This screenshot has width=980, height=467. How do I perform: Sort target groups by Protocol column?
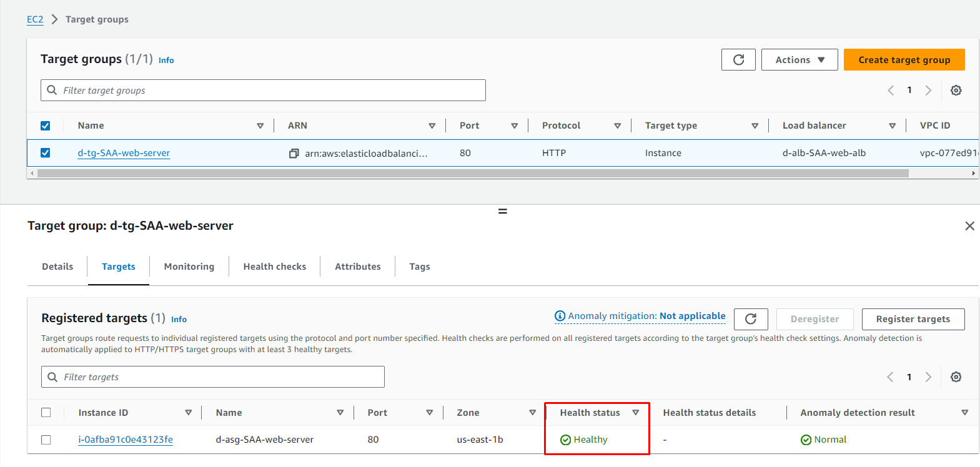click(617, 126)
